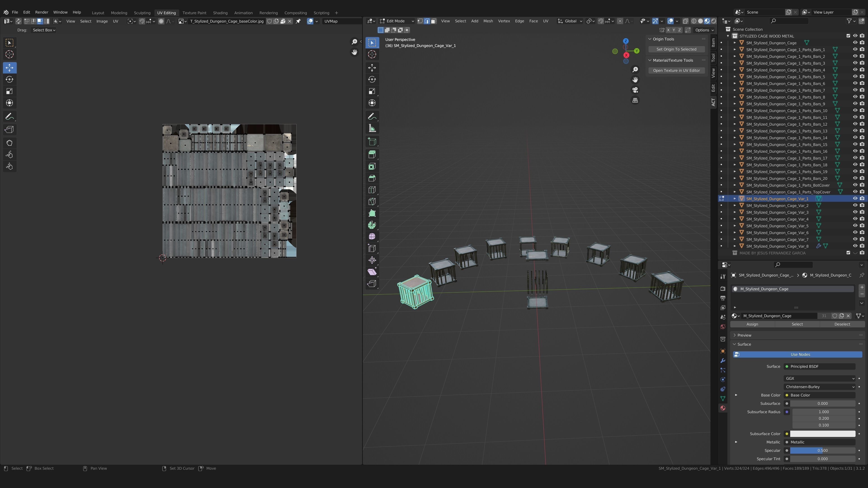Screen dimensions: 868x488
Task: Hide SM_Stylized_Dungeon_Cage_Var_2 with its eye icon
Action: [855, 205]
